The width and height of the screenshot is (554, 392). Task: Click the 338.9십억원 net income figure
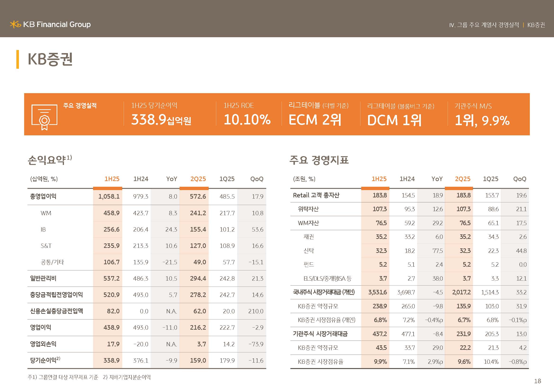[x=161, y=120]
